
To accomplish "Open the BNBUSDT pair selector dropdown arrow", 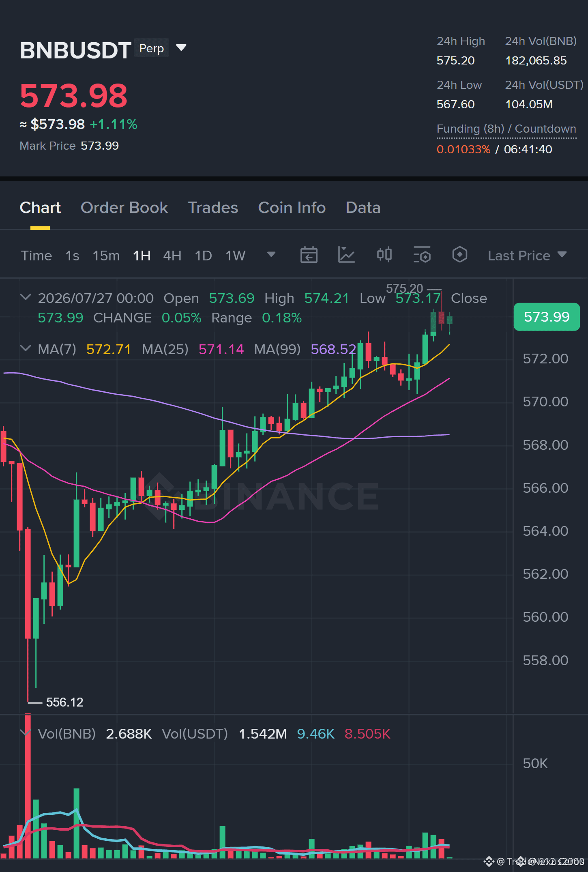I will tap(181, 48).
